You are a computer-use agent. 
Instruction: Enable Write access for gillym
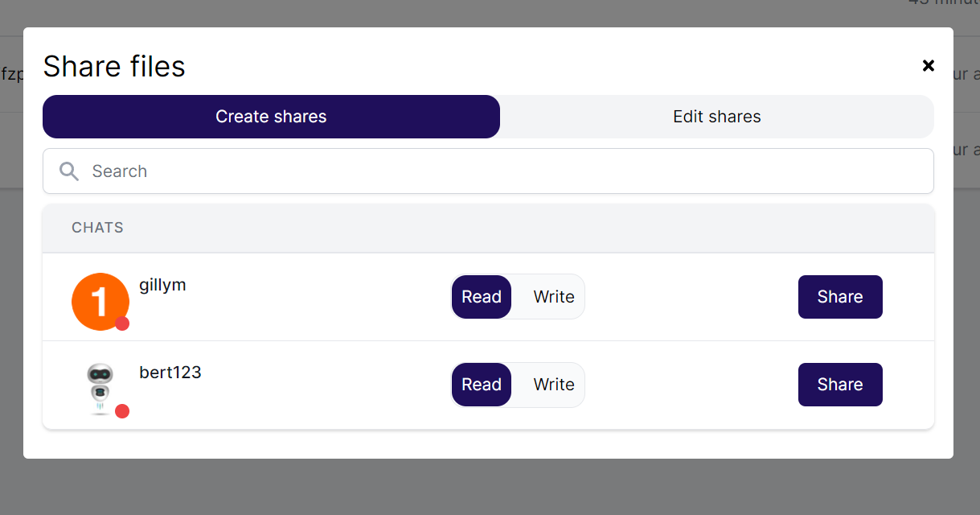pos(552,296)
